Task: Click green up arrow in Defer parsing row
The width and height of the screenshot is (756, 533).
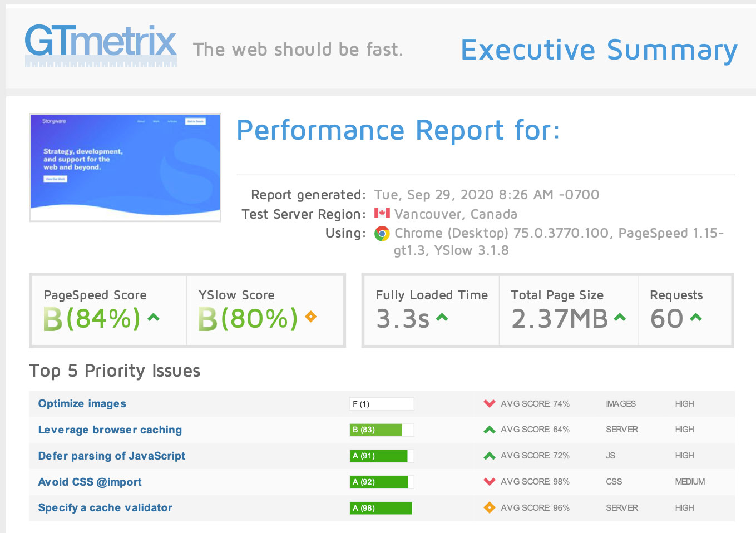Action: tap(490, 456)
